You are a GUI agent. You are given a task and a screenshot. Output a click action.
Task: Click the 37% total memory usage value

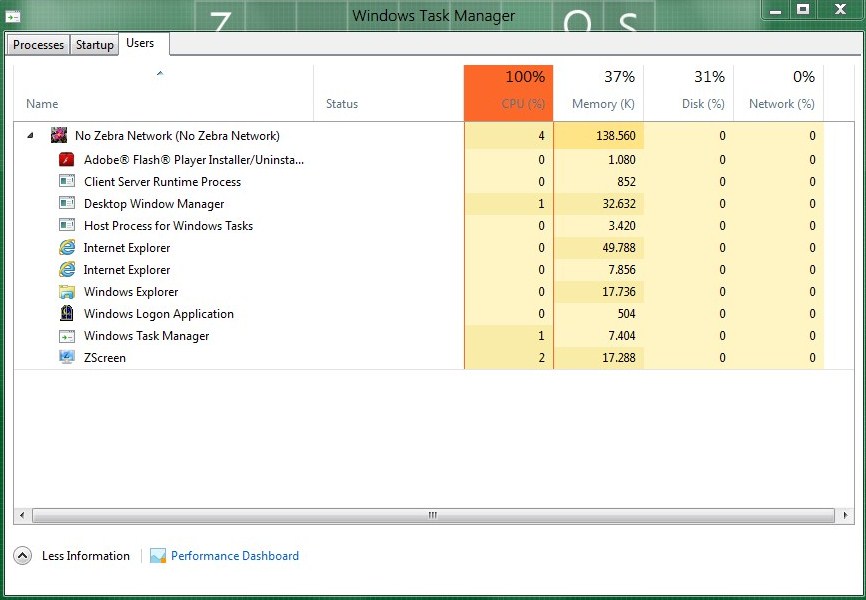coord(619,77)
